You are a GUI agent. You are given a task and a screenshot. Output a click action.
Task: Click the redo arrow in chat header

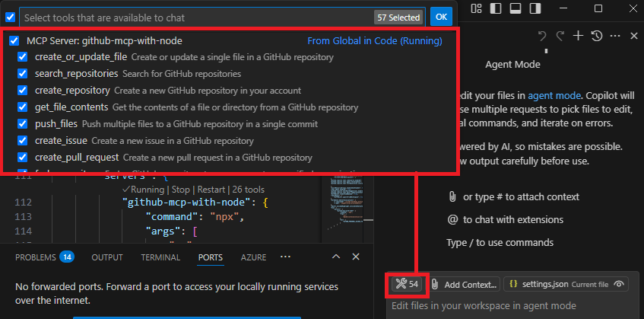pos(560,37)
